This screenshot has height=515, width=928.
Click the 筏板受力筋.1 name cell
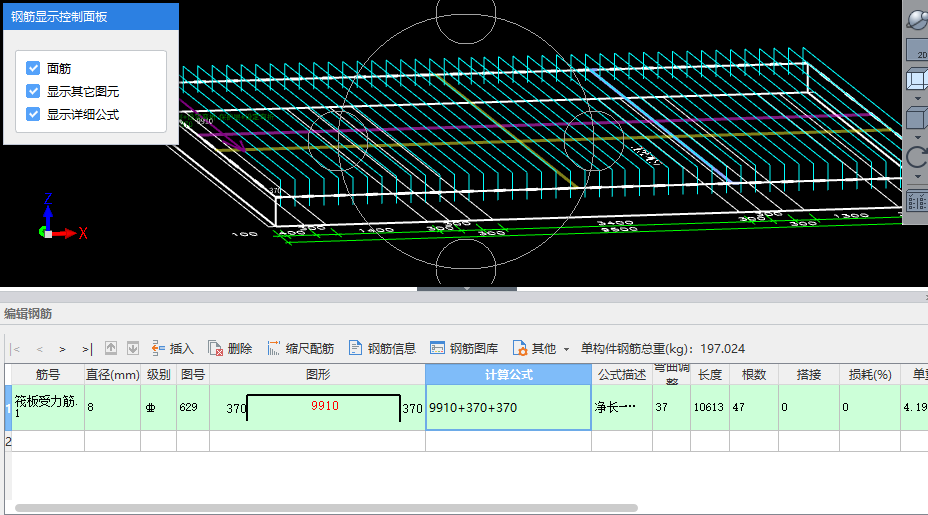[x=47, y=407]
